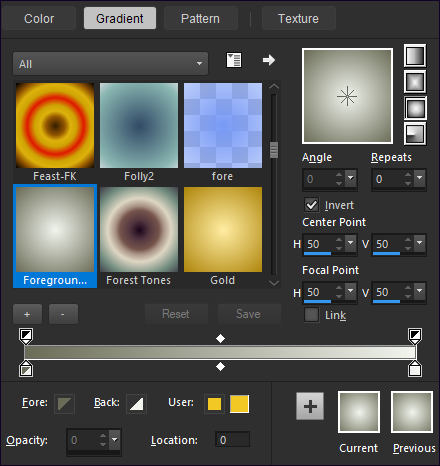Select the Fore color marker icon

pyautogui.click(x=64, y=403)
